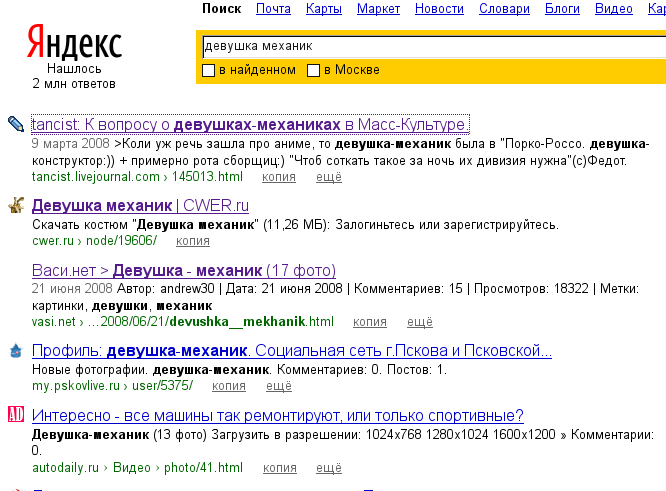The height and width of the screenshot is (491, 666).
Task: Open Маркет in the top navigation
Action: coord(378,8)
